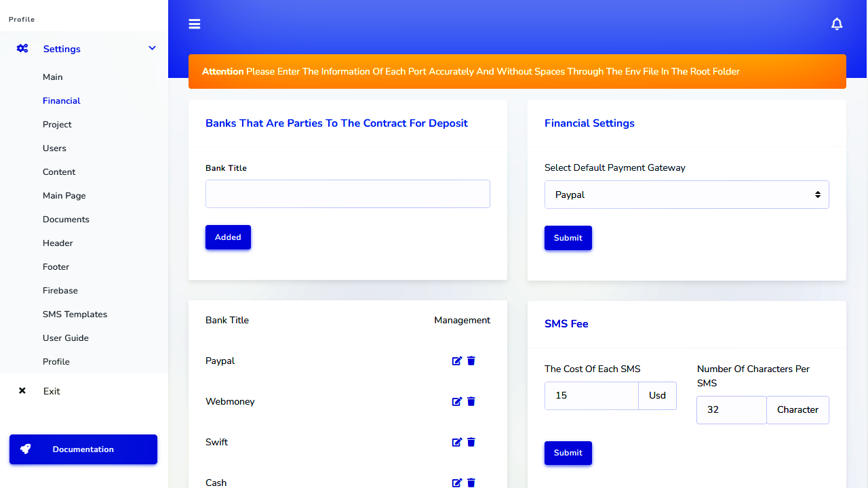Screen dimensions: 868x488
Task: Collapse the Settings menu chevron
Action: click(152, 48)
